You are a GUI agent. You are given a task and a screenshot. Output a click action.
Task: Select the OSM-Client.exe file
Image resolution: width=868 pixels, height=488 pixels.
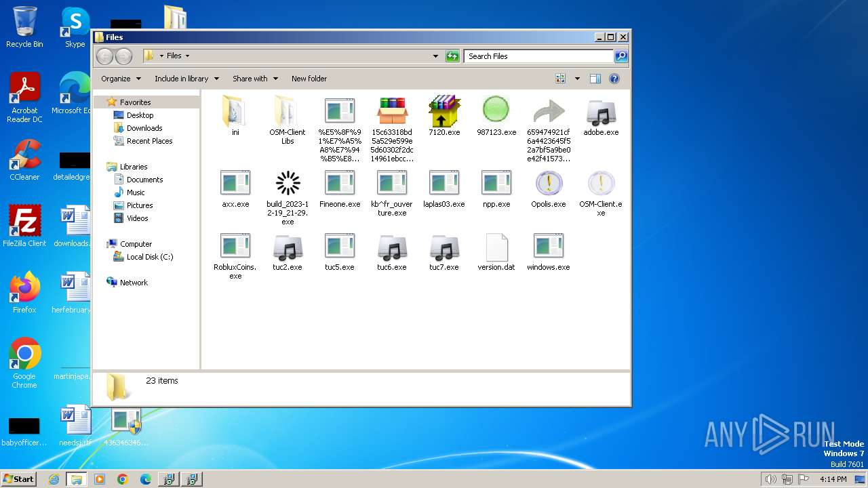tap(601, 193)
